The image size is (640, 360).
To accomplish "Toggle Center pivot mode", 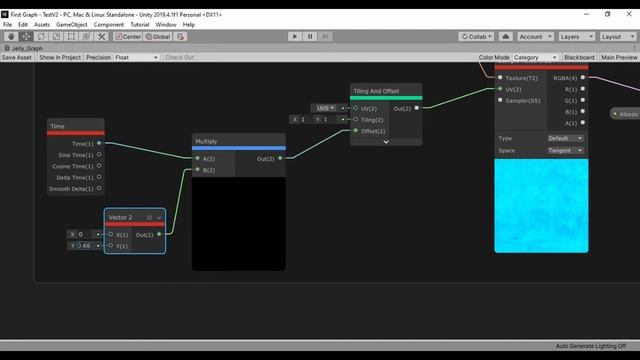I will click(128, 37).
